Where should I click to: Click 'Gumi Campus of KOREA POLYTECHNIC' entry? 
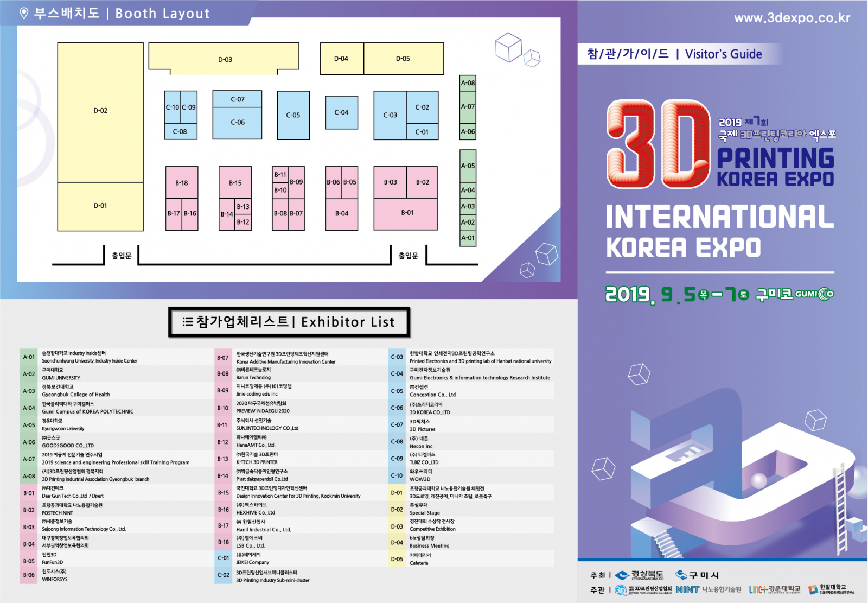coord(87,412)
